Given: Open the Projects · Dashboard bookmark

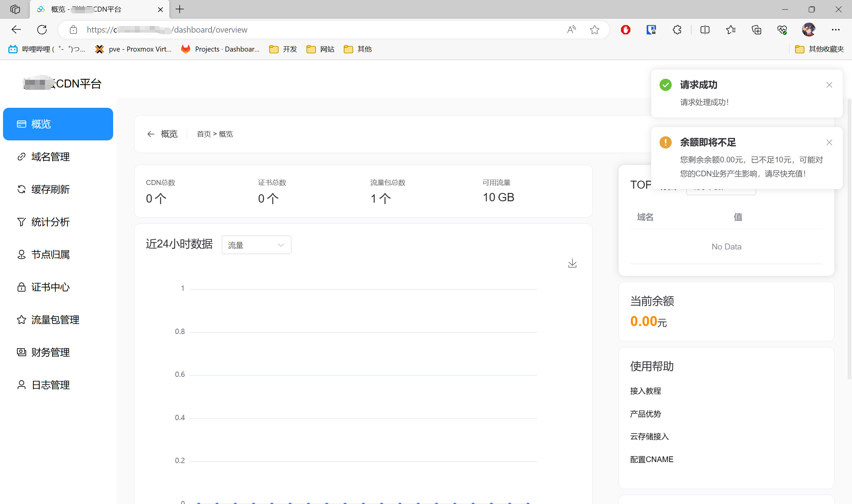Looking at the screenshot, I should tap(220, 49).
